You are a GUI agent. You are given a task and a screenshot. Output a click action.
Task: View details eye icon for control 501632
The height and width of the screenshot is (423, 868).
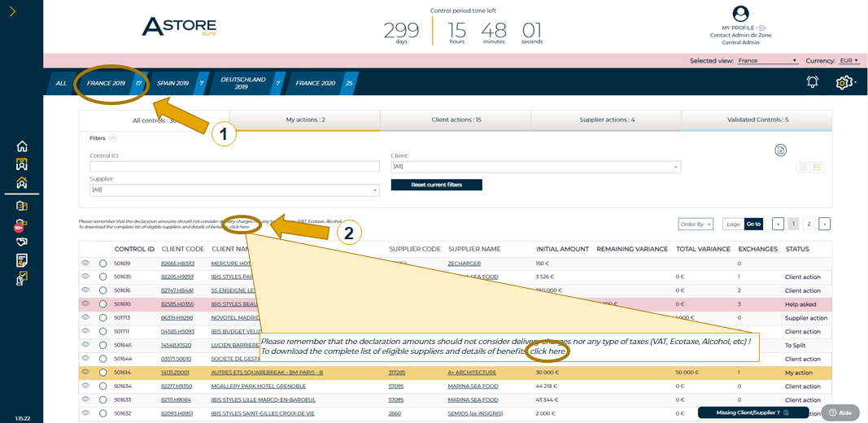pos(85,413)
